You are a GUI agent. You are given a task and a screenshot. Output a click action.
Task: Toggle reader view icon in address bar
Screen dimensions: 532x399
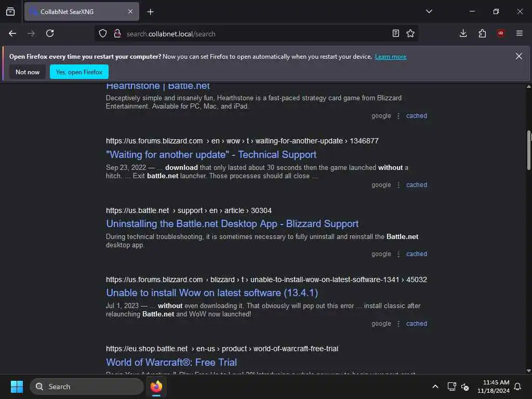(395, 33)
